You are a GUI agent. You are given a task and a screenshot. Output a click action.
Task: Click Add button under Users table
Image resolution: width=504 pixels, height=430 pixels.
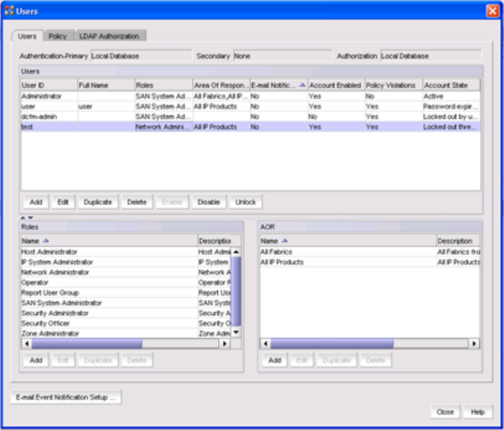coord(36,202)
